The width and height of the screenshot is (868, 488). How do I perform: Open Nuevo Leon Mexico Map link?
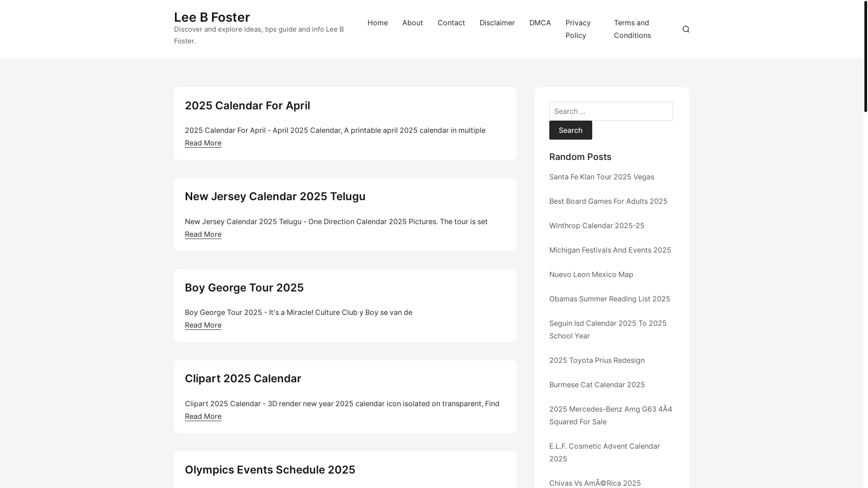591,274
